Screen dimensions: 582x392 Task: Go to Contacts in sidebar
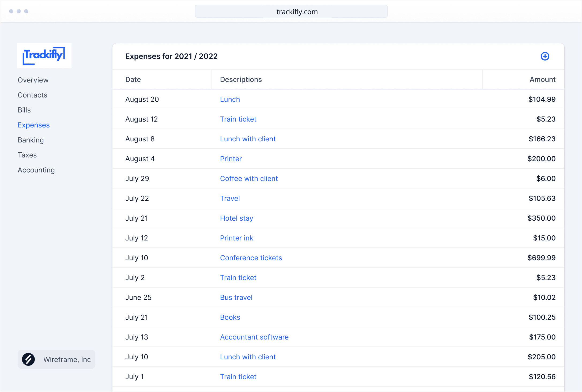click(x=32, y=95)
